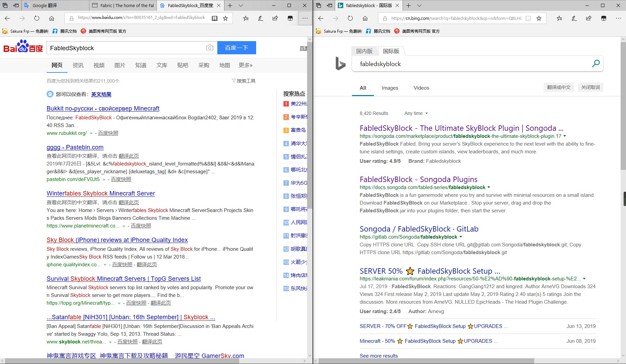Viewport: 626px width, 364px height.
Task: Add Baidu page to favorites star
Action: (x=225, y=18)
